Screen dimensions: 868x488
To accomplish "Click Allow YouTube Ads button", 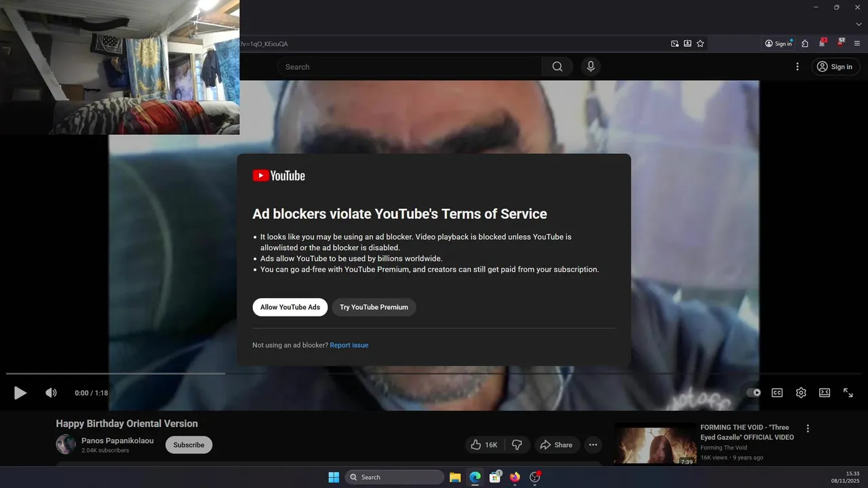I will point(290,307).
